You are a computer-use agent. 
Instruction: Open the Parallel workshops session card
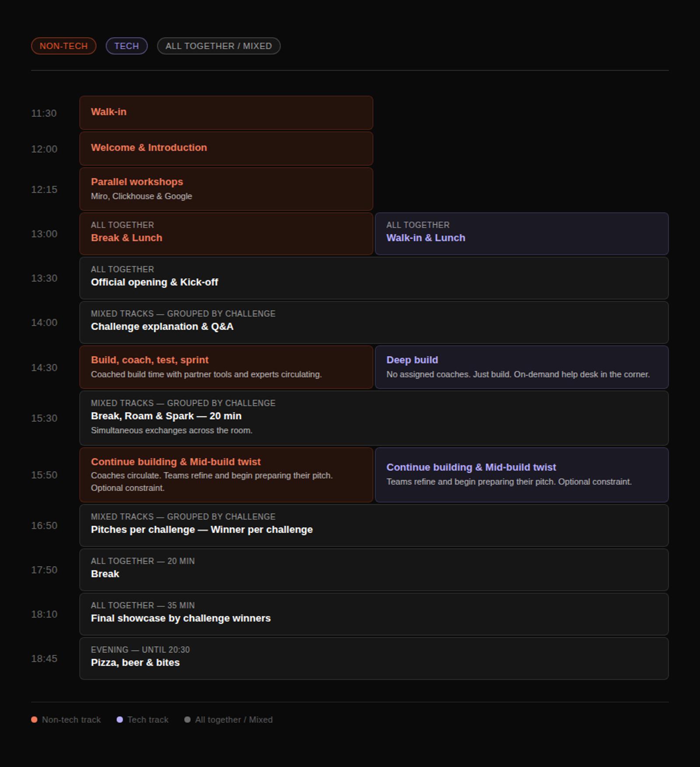click(x=226, y=189)
